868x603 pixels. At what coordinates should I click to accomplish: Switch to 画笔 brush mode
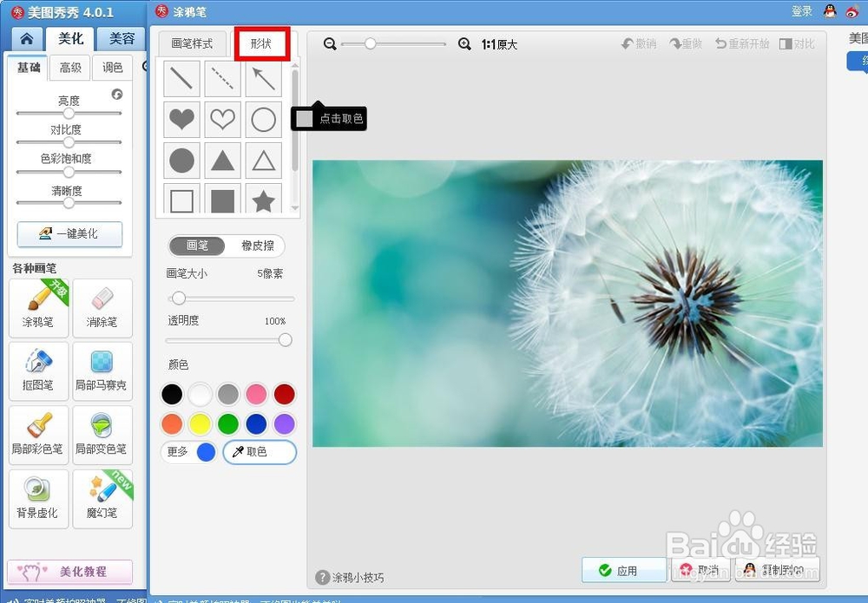197,246
